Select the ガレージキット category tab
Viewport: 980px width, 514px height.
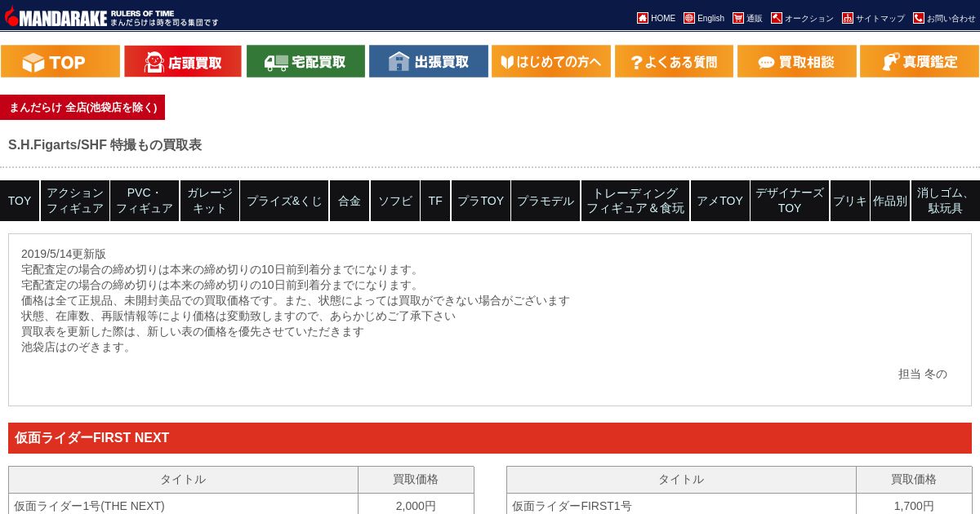(x=210, y=201)
